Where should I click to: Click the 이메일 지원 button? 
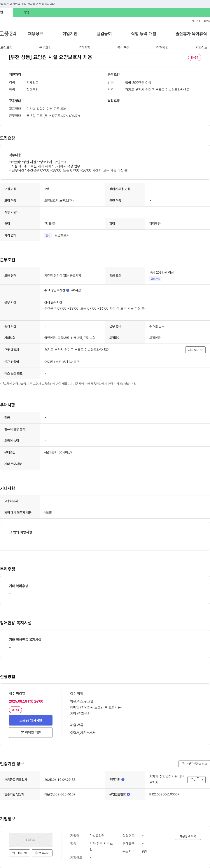click(x=31, y=733)
